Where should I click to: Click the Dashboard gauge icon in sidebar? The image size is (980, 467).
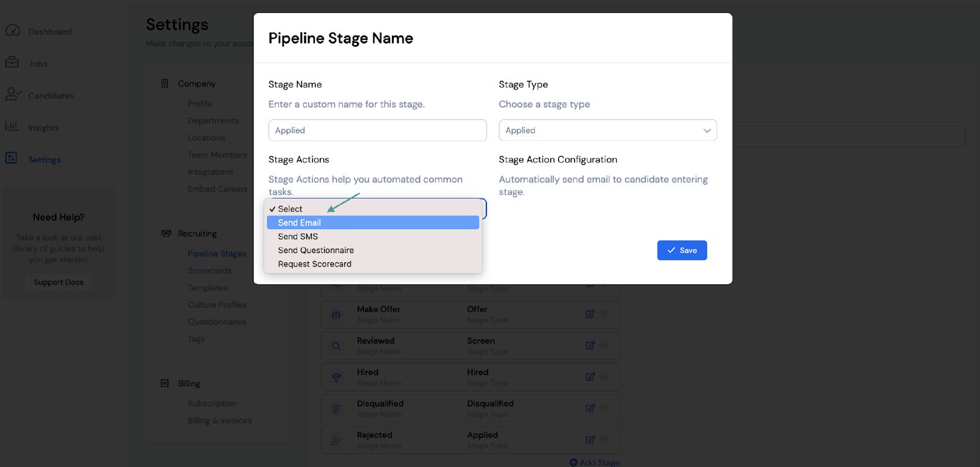13,30
